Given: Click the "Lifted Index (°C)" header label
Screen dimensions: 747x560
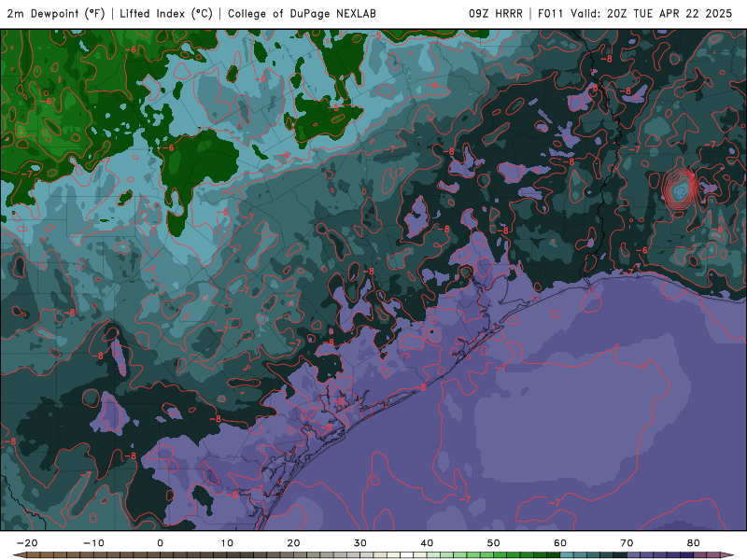Looking at the screenshot, I should (x=166, y=14).
